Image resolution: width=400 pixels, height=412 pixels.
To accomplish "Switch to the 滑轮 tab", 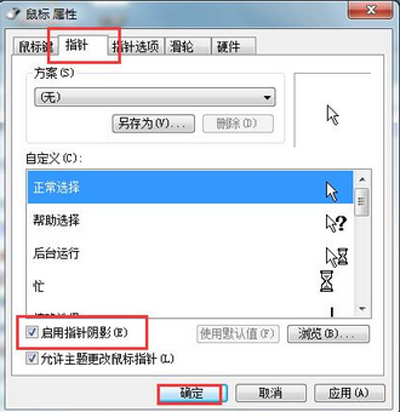I will [188, 46].
